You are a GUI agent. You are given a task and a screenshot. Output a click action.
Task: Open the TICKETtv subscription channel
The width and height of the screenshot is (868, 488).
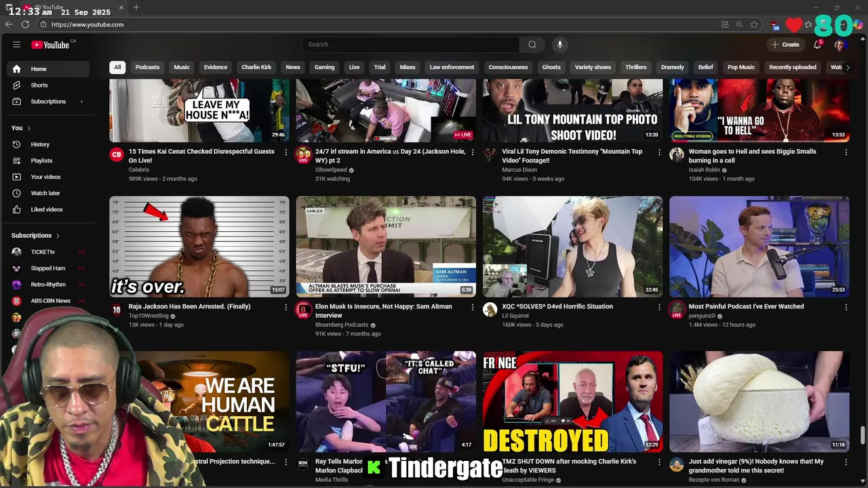(47, 252)
